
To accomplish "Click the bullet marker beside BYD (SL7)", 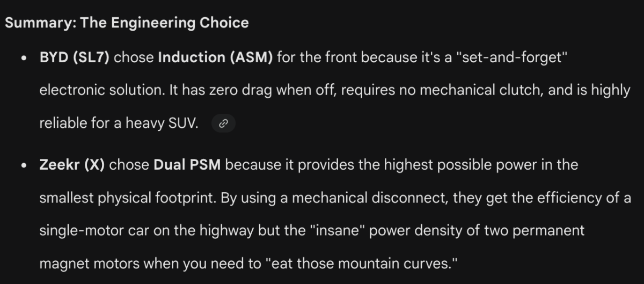I will tap(24, 58).
